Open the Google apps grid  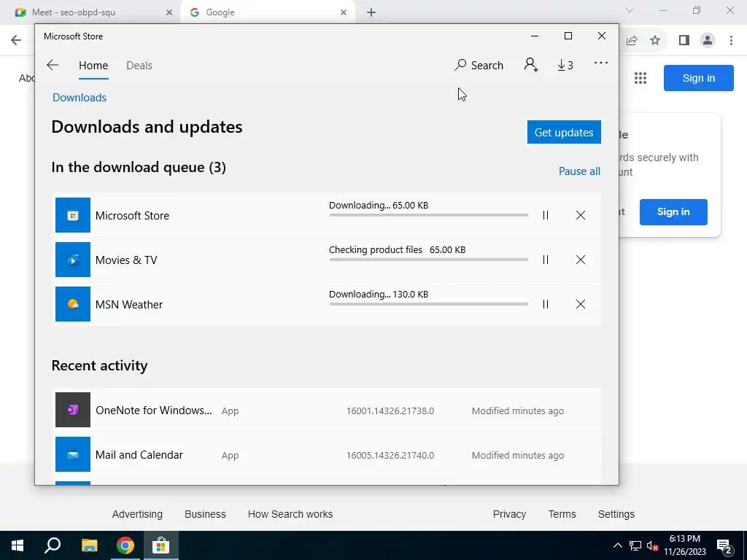tap(640, 77)
